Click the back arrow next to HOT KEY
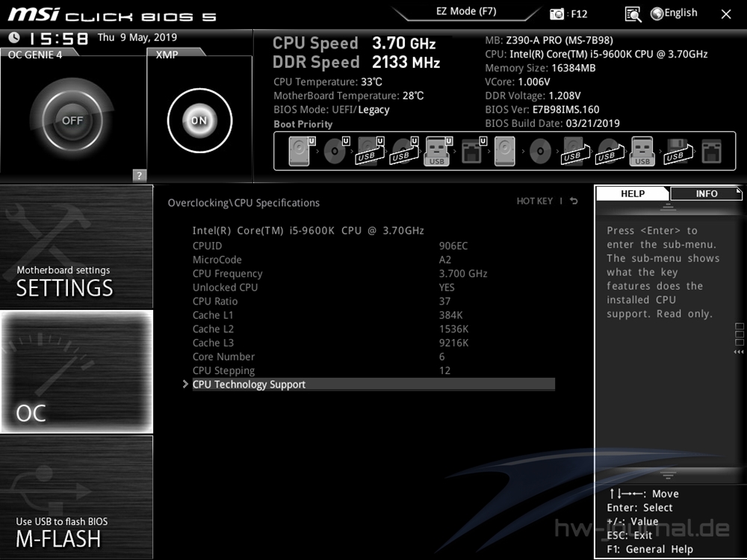The height and width of the screenshot is (560, 747). click(x=574, y=201)
